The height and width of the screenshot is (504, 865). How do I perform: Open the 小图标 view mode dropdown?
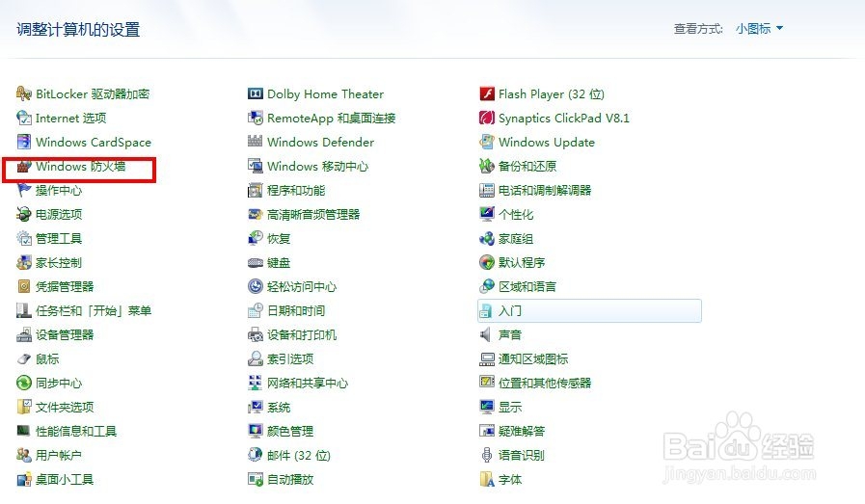tap(759, 29)
